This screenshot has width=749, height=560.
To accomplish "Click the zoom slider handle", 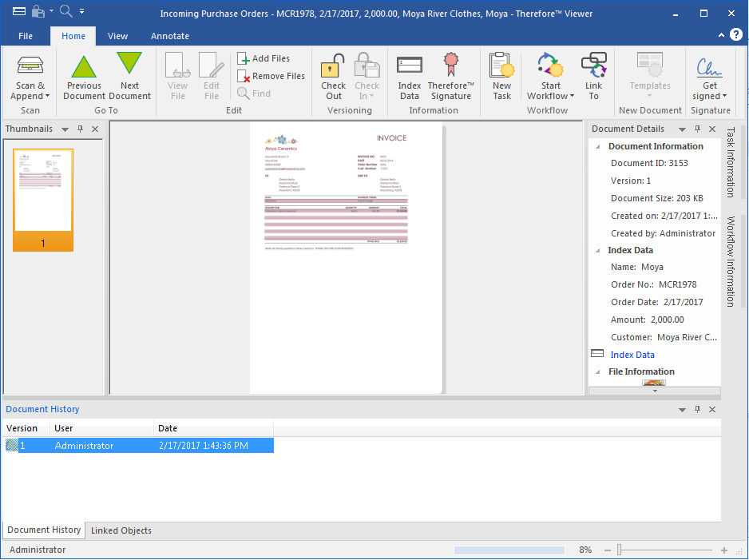I will pos(619,550).
